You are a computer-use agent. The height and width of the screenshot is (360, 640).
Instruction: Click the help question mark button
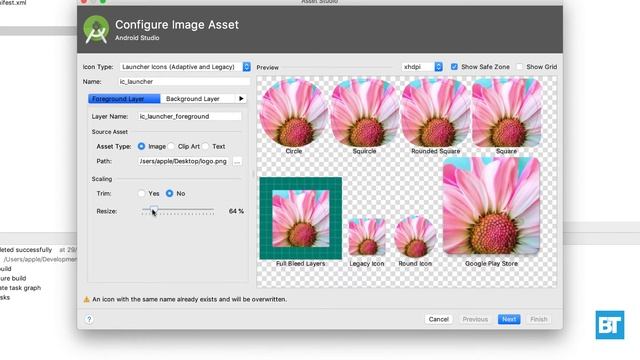point(89,319)
